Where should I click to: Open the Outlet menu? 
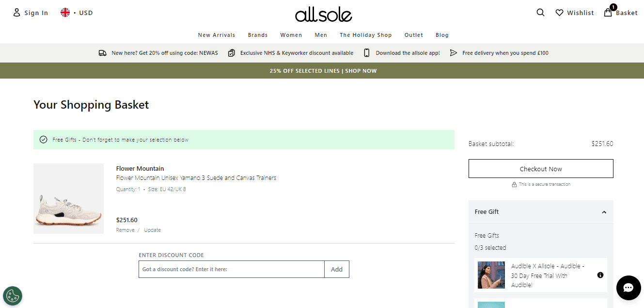tap(414, 35)
